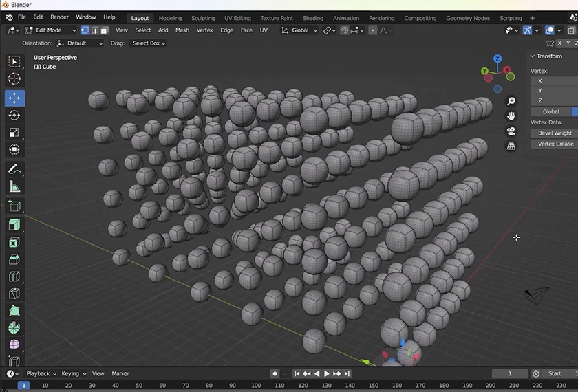This screenshot has height=392, width=578.
Task: Open the Edit Mode dropdown
Action: (x=50, y=30)
